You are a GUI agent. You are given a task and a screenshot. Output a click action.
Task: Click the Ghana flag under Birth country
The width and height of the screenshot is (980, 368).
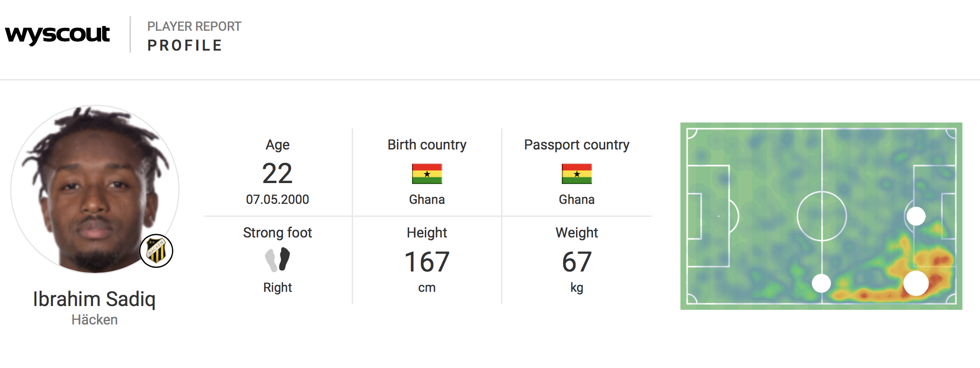(427, 174)
